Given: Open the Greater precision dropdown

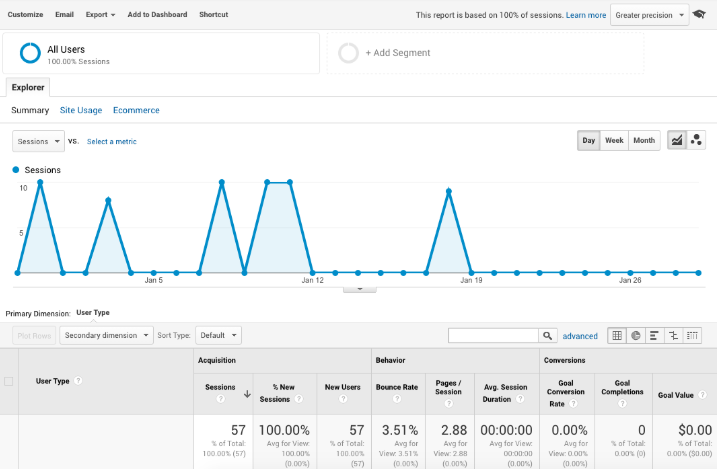Looking at the screenshot, I should [x=649, y=15].
